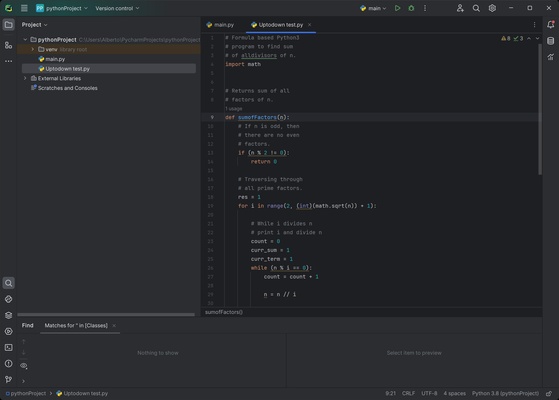
Task: Jump to next highlighted error arrow
Action: coord(537,38)
